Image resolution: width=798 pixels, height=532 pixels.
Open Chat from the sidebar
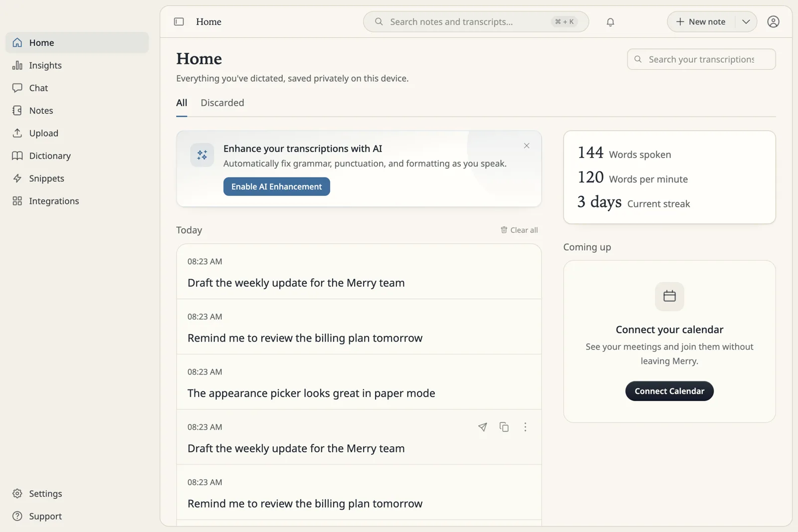pyautogui.click(x=77, y=88)
